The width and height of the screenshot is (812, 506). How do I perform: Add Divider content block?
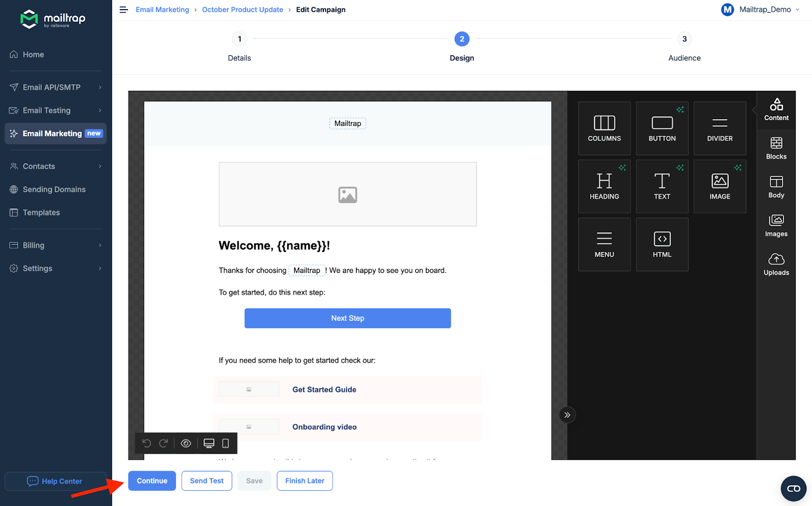click(720, 128)
